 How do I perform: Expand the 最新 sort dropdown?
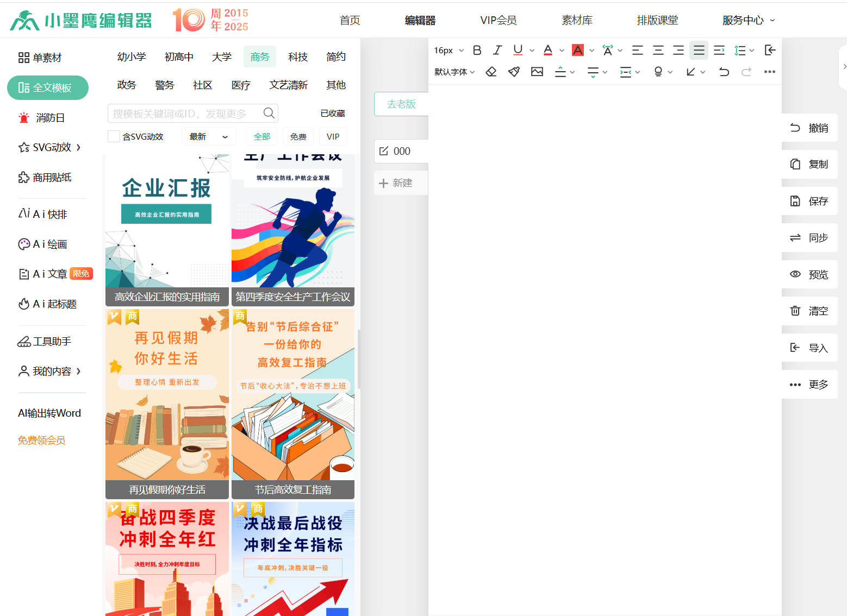[208, 137]
